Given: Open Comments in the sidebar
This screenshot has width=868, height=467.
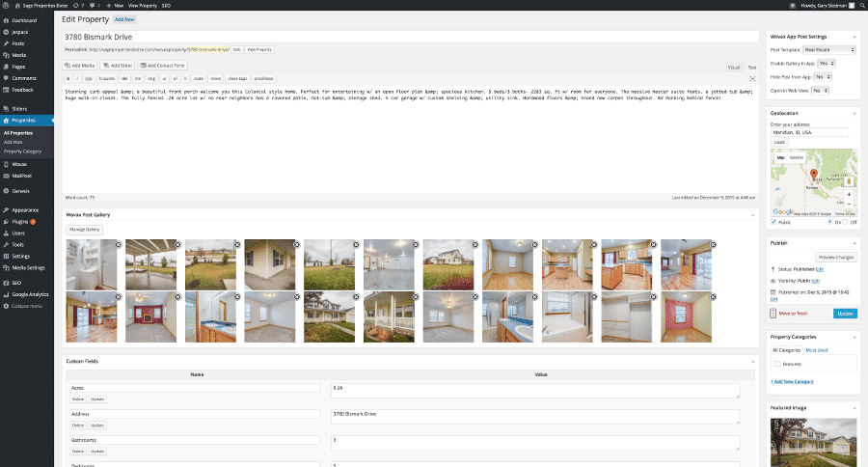Looking at the screenshot, I should [24, 78].
